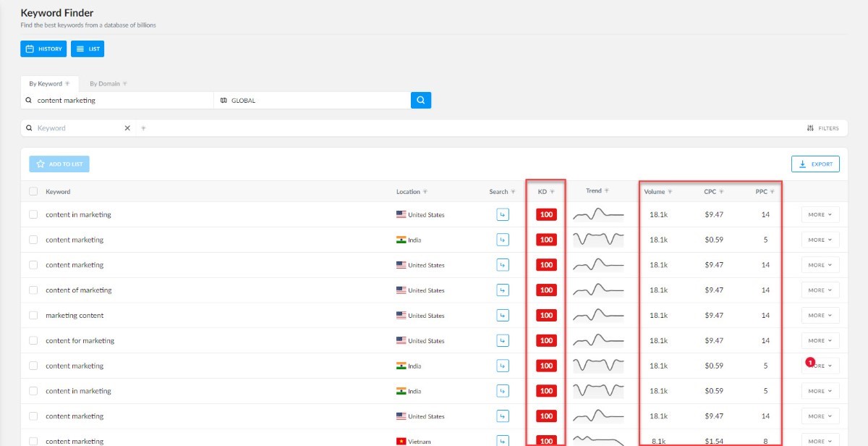Open trend sparkline for 'content in marketing' India
The width and height of the screenshot is (868, 446).
click(x=598, y=391)
